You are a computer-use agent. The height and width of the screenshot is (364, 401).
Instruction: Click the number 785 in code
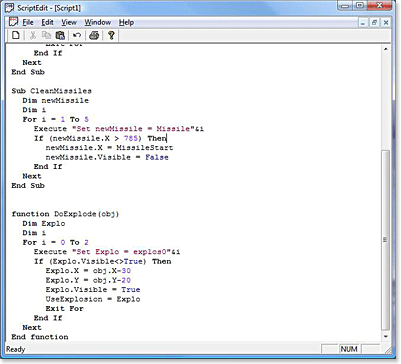pyautogui.click(x=131, y=138)
